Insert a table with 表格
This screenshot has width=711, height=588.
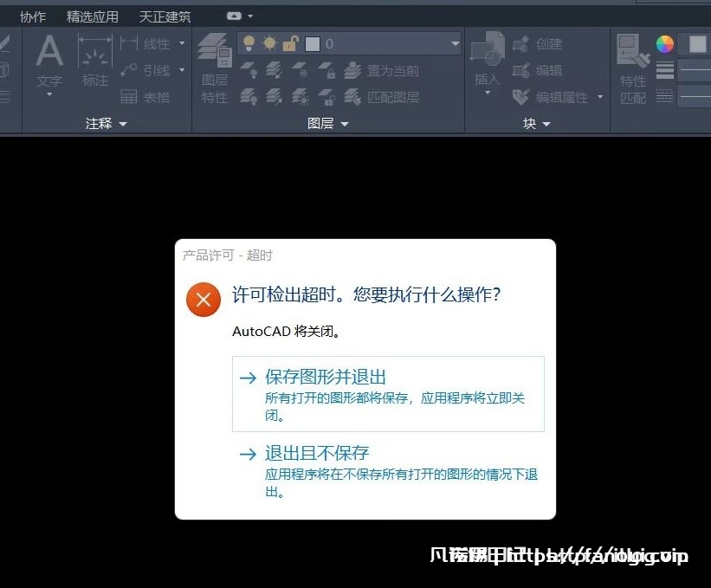click(145, 97)
